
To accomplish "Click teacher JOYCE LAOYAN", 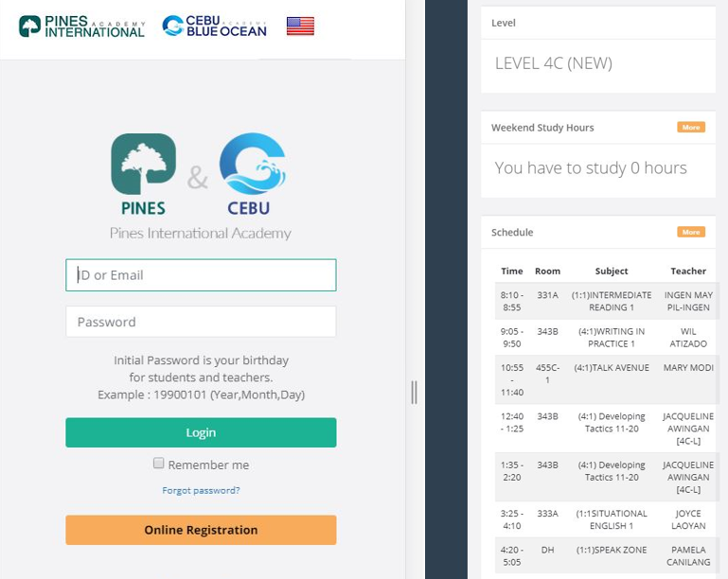I will point(688,519).
